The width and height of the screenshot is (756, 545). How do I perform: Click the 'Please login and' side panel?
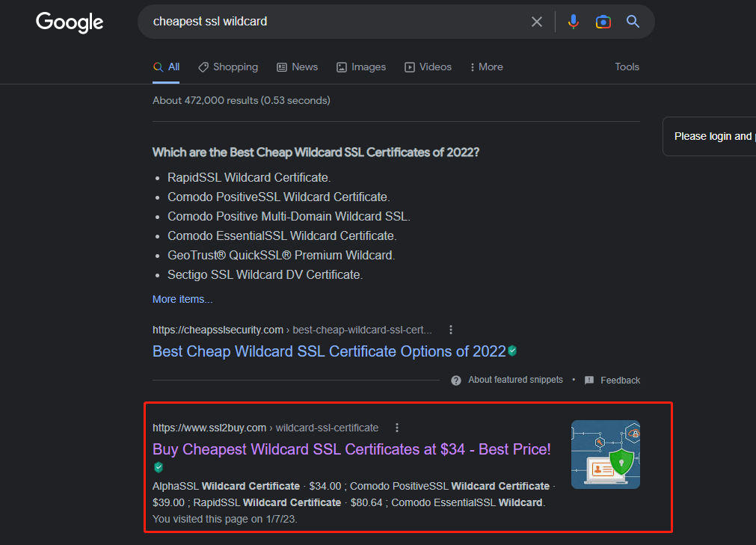(x=710, y=136)
